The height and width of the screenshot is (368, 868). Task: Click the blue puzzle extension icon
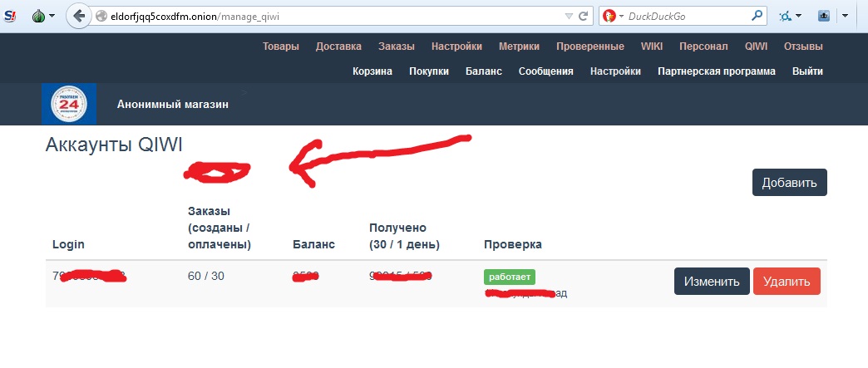[x=823, y=16]
